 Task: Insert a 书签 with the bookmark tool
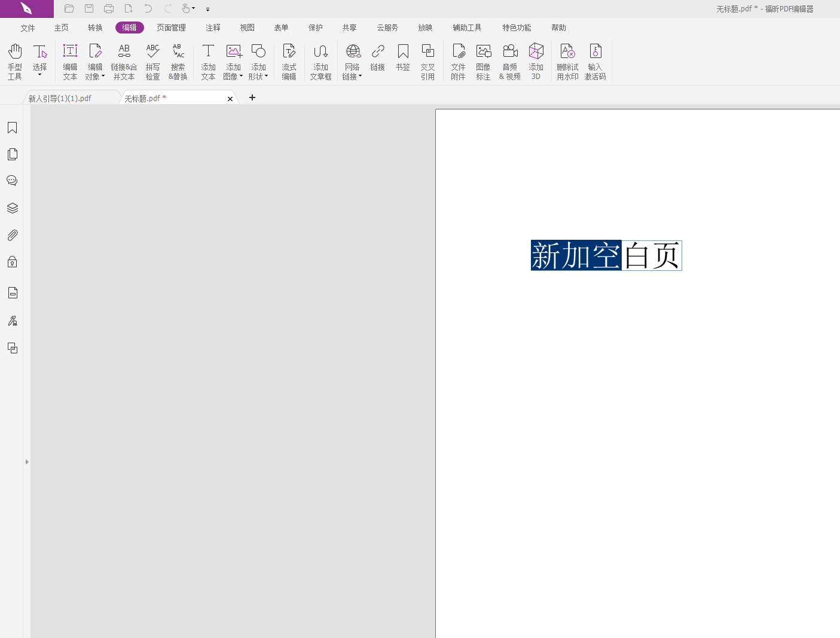click(403, 60)
